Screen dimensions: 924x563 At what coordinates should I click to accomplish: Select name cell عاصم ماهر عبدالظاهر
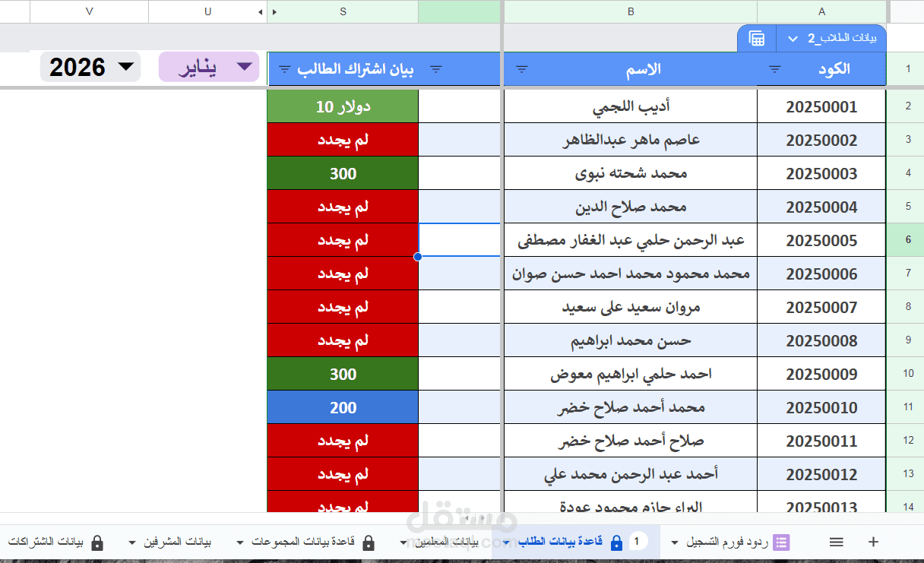(631, 140)
